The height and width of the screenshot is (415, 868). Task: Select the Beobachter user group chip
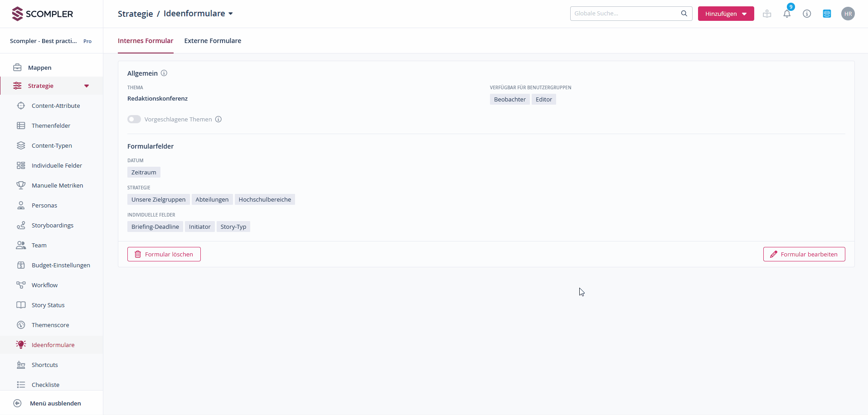(509, 99)
